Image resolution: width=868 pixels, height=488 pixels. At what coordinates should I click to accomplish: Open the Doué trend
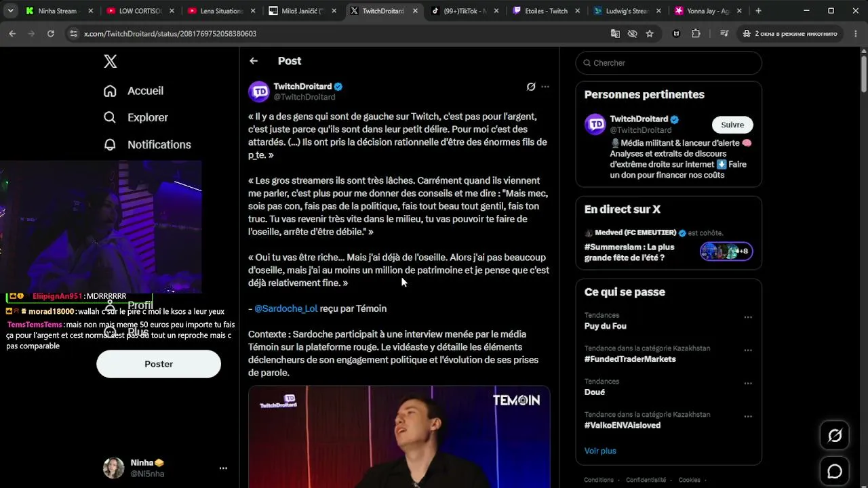[x=595, y=392]
